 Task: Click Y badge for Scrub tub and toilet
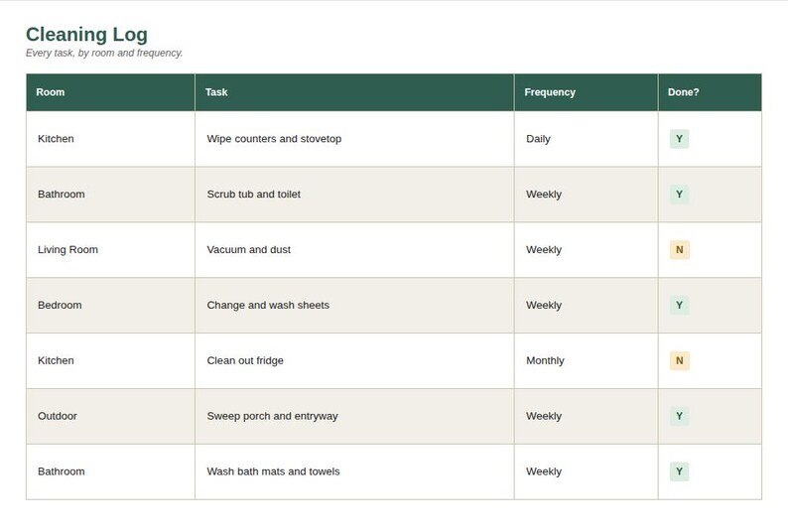click(x=679, y=195)
